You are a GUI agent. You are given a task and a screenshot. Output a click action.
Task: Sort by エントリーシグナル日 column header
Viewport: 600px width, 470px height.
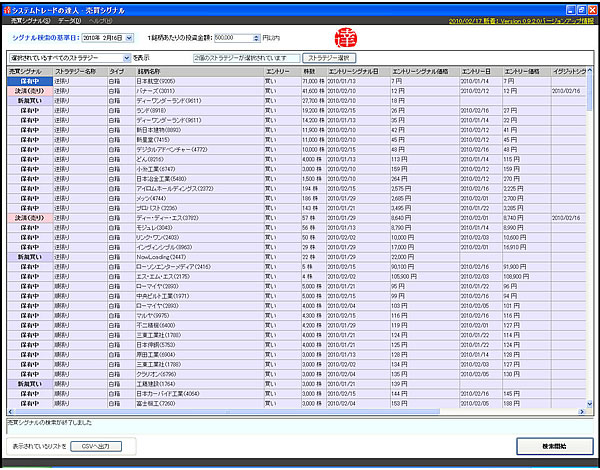click(358, 72)
